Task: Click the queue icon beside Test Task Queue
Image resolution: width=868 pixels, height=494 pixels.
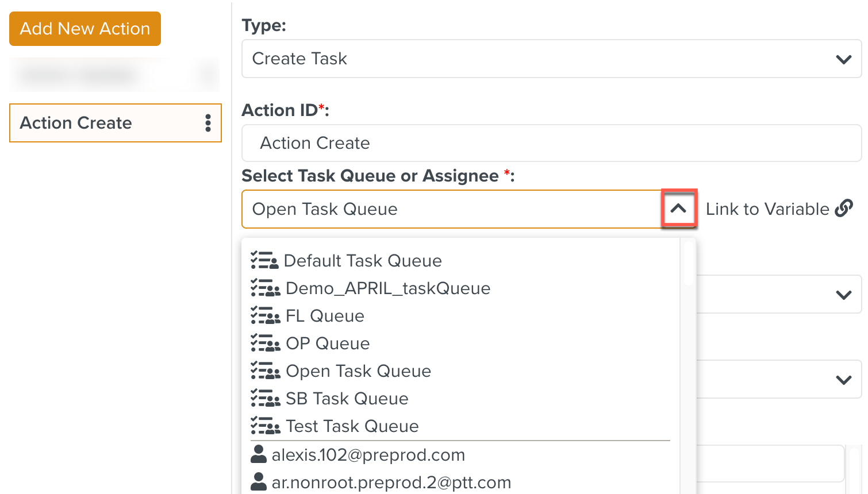Action: click(265, 426)
